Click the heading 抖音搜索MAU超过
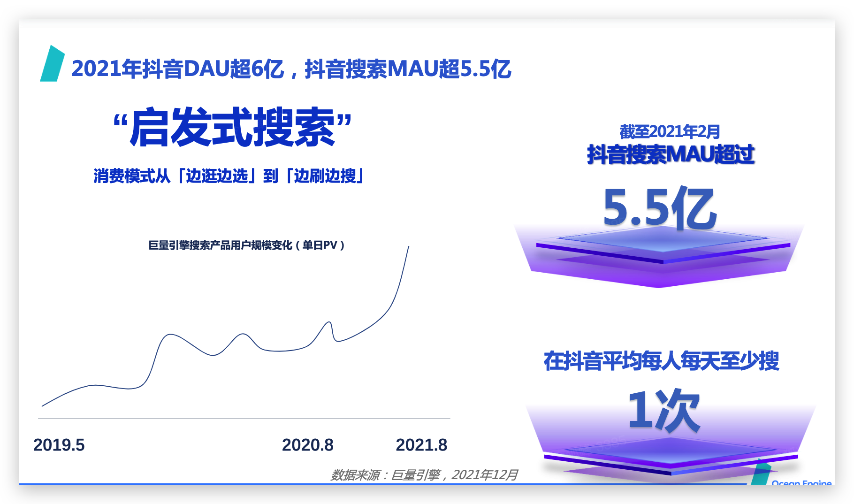 (x=671, y=154)
